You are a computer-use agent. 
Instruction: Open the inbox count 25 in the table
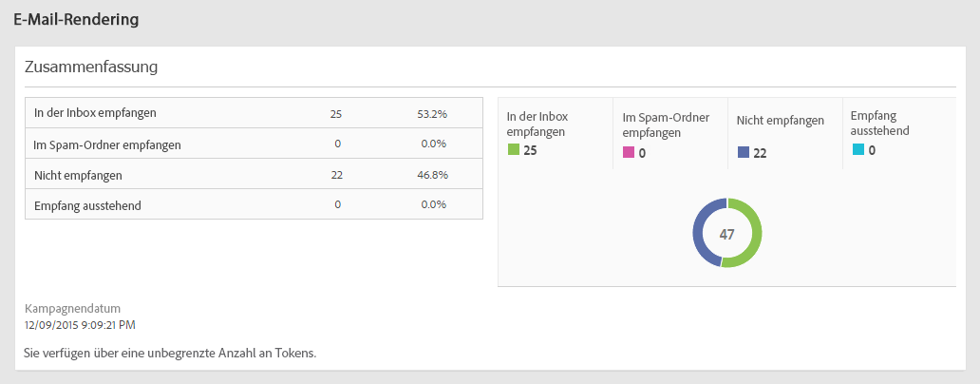(x=336, y=114)
